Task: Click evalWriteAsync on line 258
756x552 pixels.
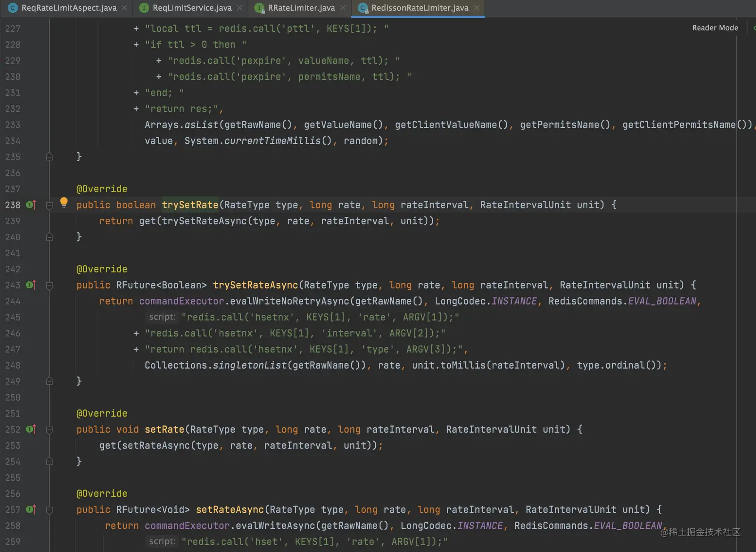Action: coord(275,525)
